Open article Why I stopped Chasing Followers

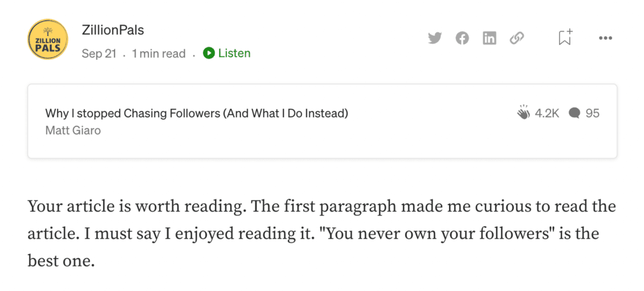point(197,113)
